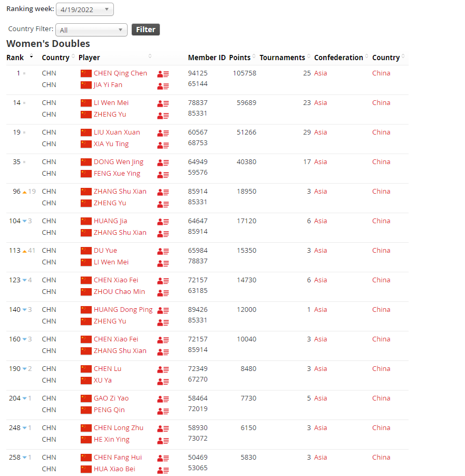This screenshot has width=465, height=476.
Task: Expand the Country Filter dropdown
Action: 91,30
